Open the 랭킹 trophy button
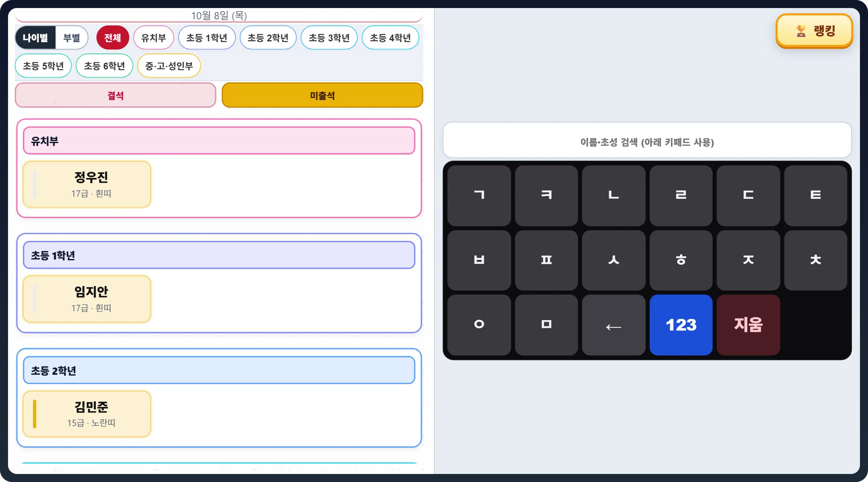This screenshot has width=868, height=482. 814,31
